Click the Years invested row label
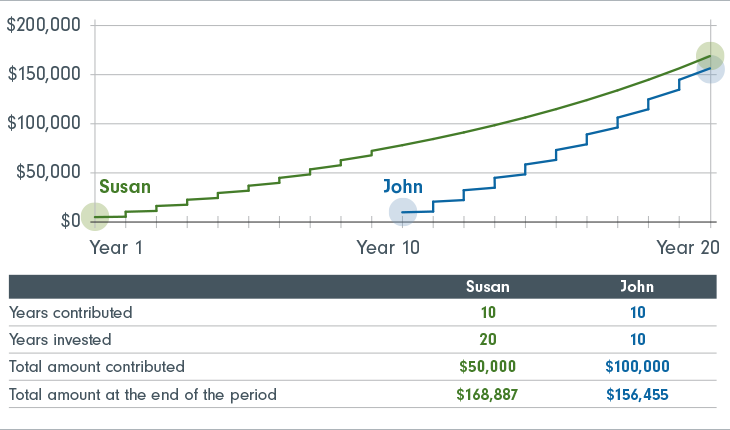730x430 pixels. click(x=60, y=339)
